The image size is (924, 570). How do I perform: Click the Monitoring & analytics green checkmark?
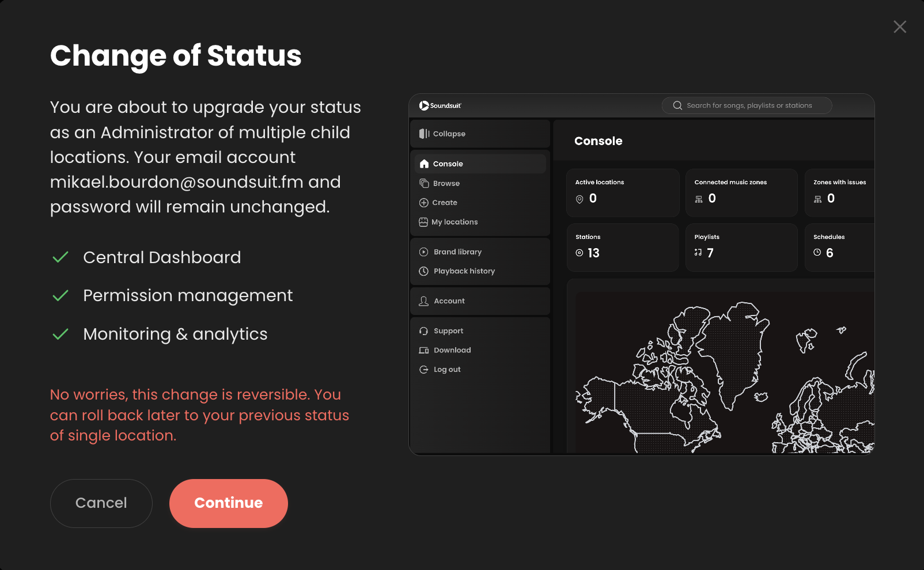tap(60, 334)
